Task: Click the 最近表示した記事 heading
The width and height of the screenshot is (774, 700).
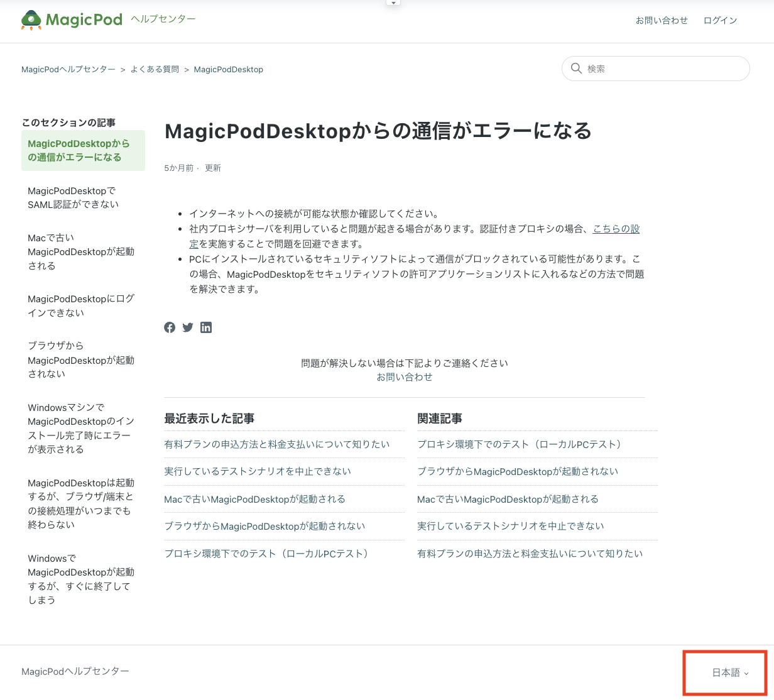Action: pos(209,418)
